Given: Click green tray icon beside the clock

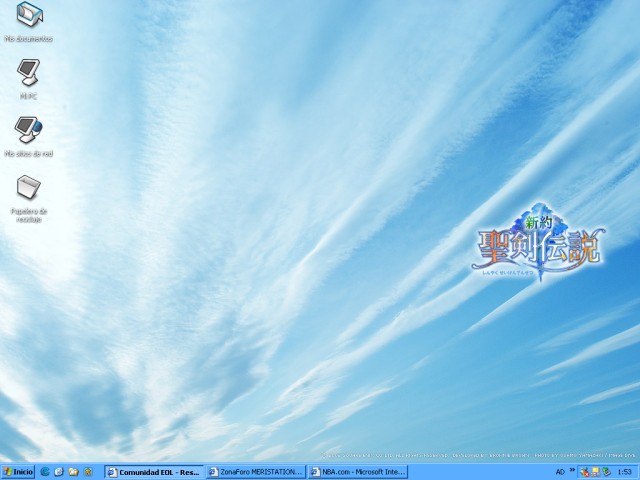Looking at the screenshot, I should 606,472.
